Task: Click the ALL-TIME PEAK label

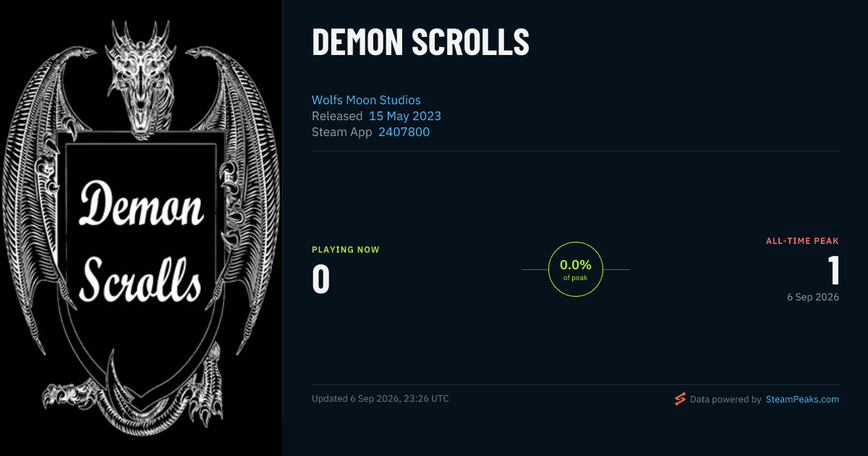Action: pyautogui.click(x=802, y=241)
